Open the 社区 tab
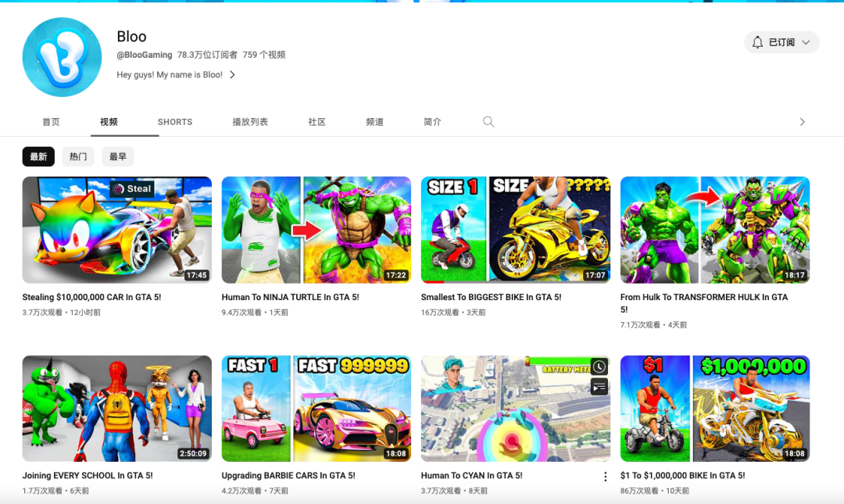Screen dimensions: 844x504 tap(316, 122)
